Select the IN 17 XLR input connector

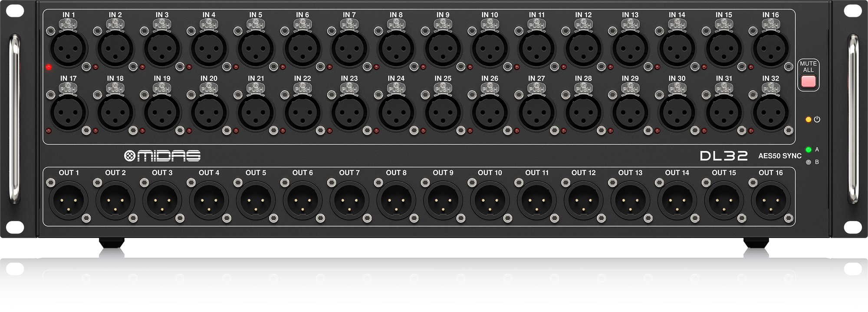(69, 112)
